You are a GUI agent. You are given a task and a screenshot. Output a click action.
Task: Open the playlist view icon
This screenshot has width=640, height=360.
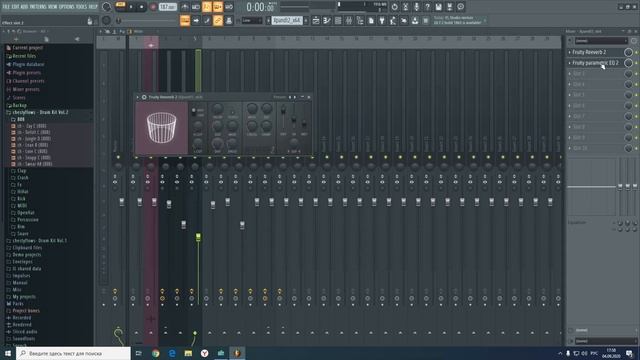316,20
